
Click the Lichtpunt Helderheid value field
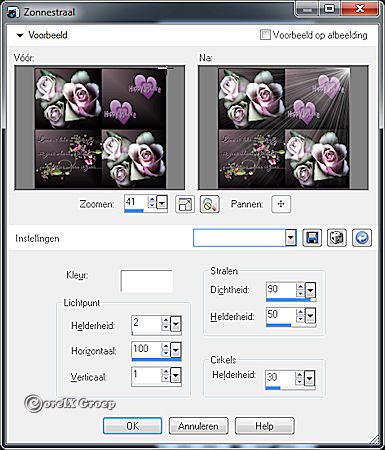[146, 323]
